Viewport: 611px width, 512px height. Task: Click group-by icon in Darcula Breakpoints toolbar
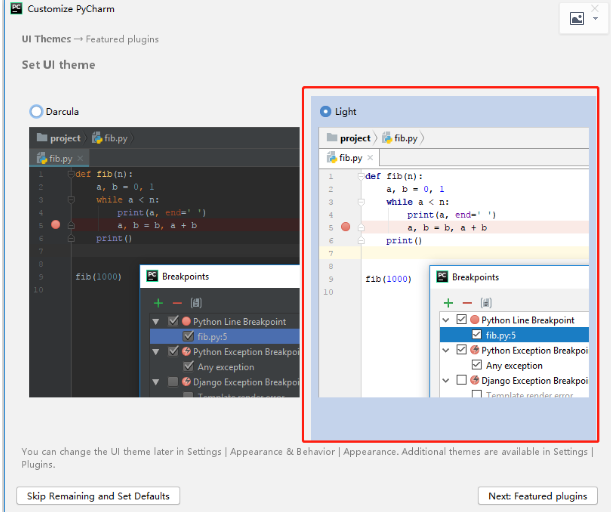tap(196, 303)
